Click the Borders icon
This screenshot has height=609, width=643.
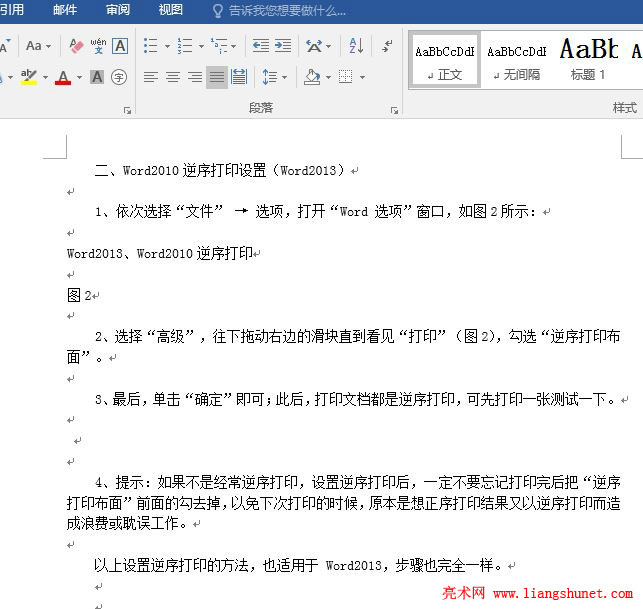[345, 77]
